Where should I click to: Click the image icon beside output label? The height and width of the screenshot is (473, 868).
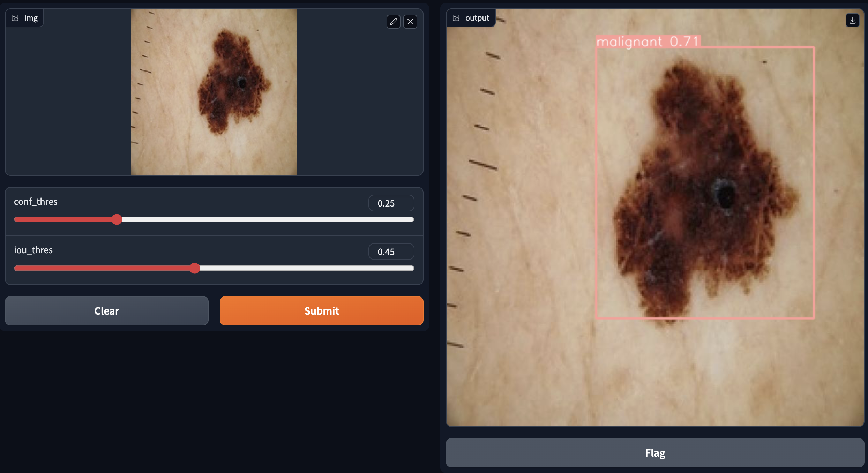tap(456, 18)
